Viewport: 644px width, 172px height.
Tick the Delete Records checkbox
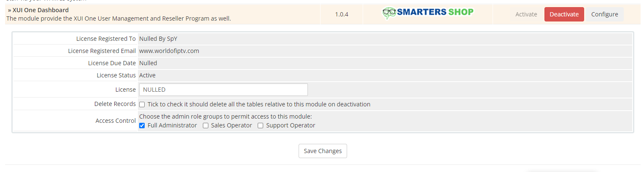point(142,104)
